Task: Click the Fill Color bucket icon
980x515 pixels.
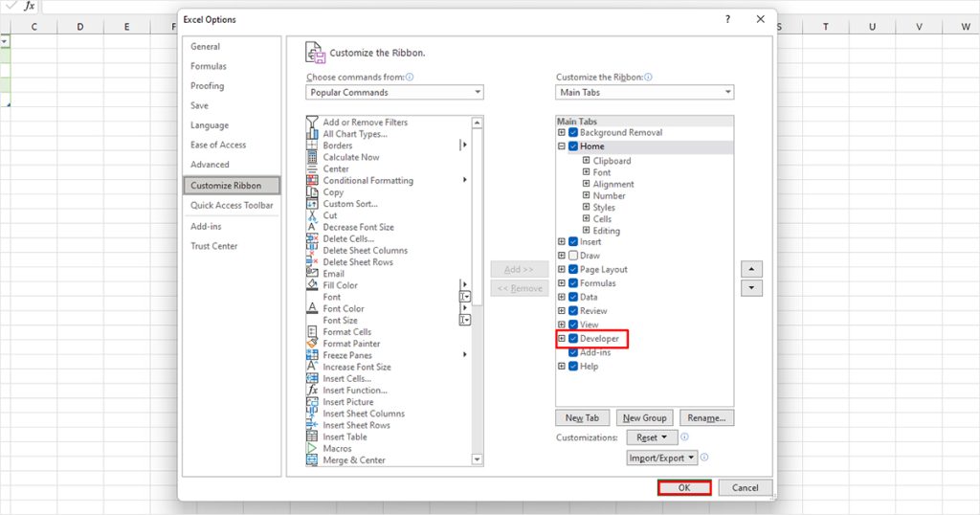Action: (312, 285)
